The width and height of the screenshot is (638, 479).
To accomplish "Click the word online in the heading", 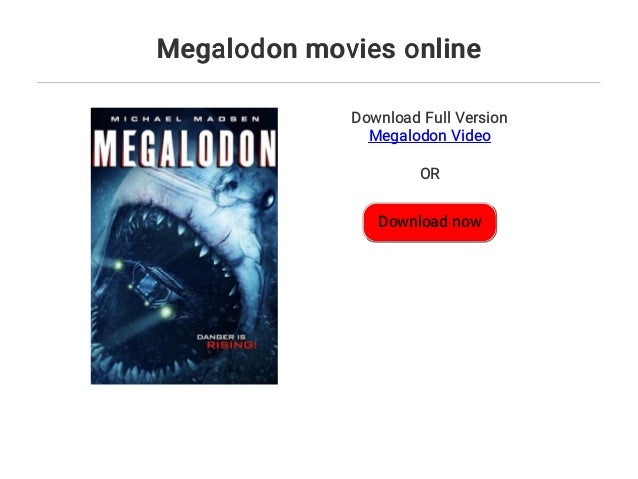I will coord(443,49).
